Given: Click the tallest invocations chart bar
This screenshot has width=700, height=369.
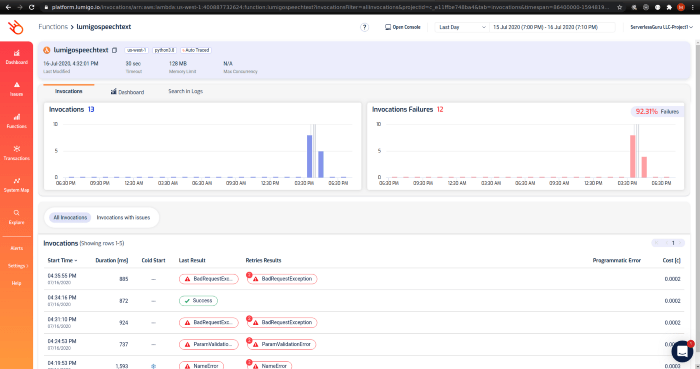Looking at the screenshot, I should [x=309, y=156].
